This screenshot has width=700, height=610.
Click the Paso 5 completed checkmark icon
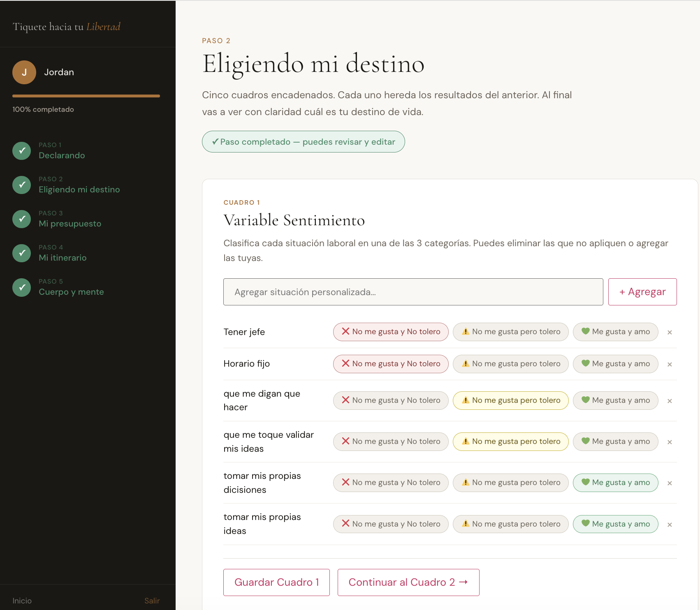(22, 287)
